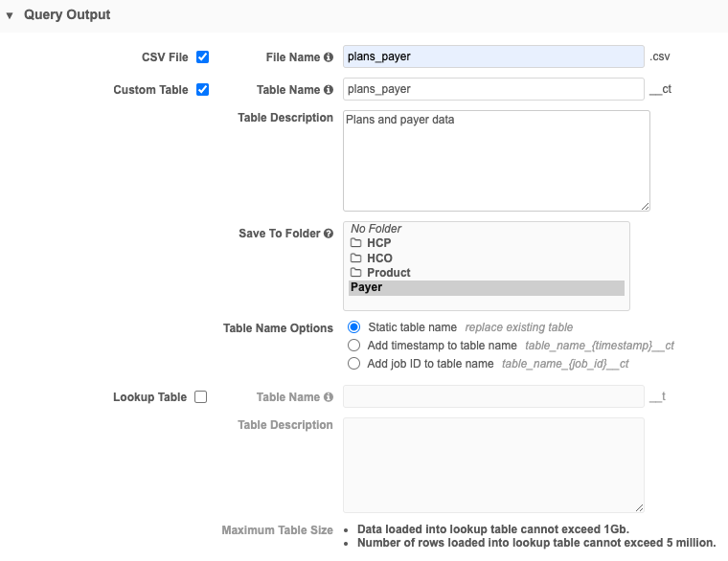Screen dimensions: 728x561
Task: Choose the No Folder option
Action: coord(376,229)
